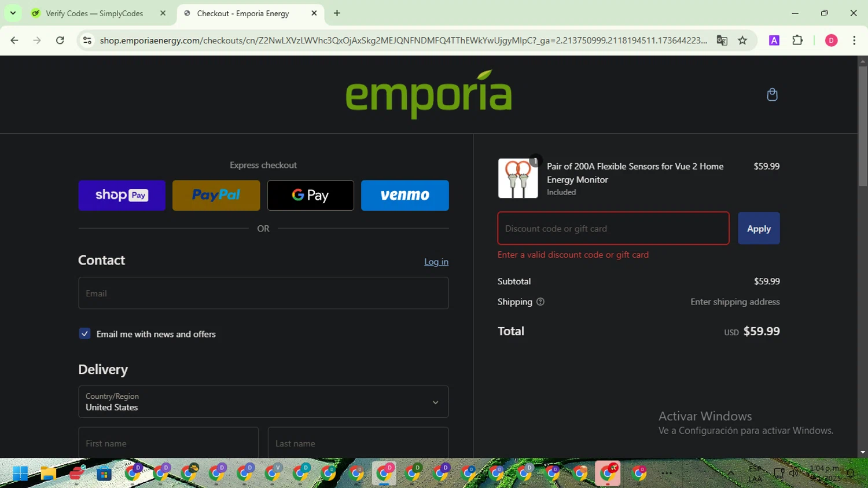The image size is (868, 488).
Task: Open the shopping bag cart icon
Action: tap(772, 94)
